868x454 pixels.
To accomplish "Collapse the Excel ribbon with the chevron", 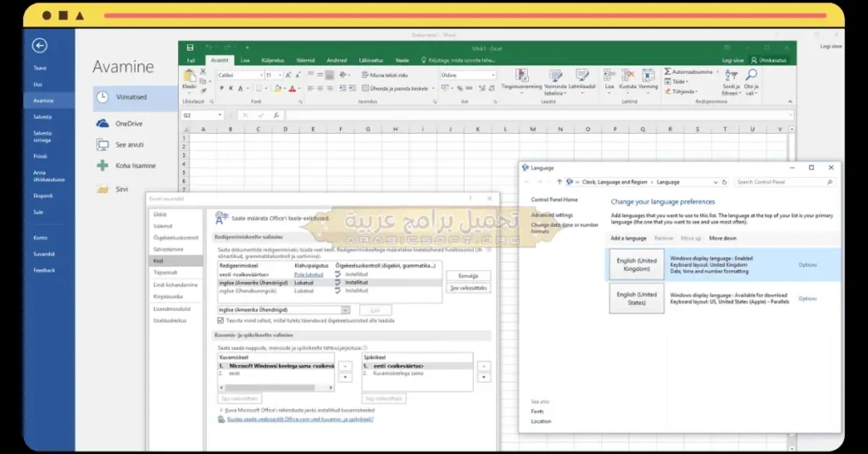I will coord(790,102).
